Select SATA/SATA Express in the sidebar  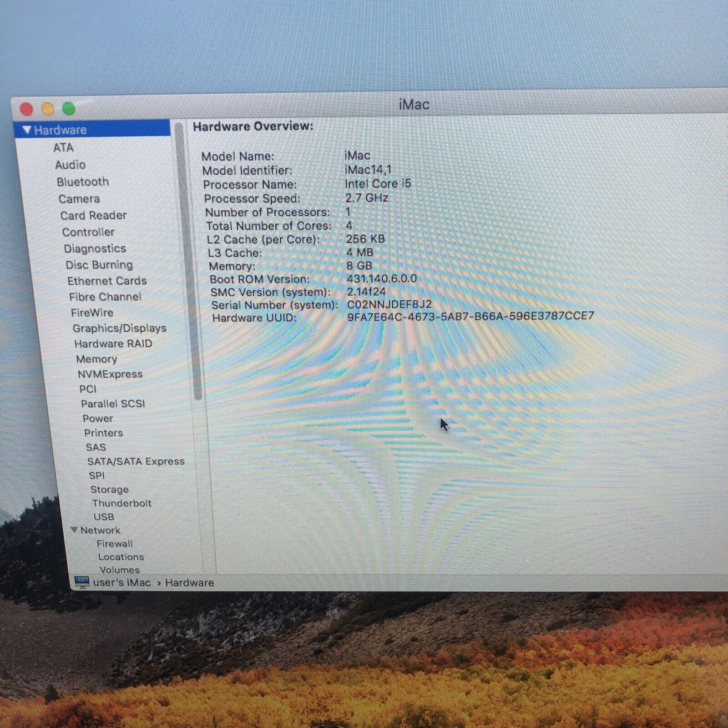(x=136, y=461)
